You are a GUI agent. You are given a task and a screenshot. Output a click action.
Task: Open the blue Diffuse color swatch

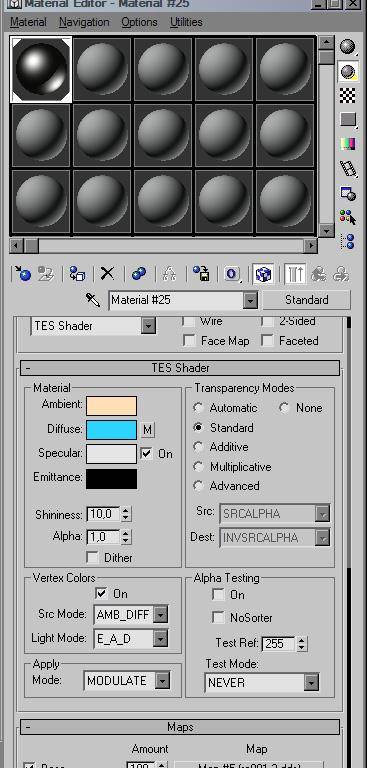pos(111,430)
